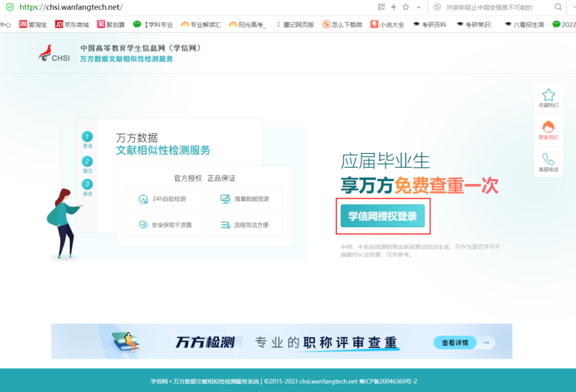Click the 查看详情 button on the banner
The height and width of the screenshot is (392, 576).
455,343
